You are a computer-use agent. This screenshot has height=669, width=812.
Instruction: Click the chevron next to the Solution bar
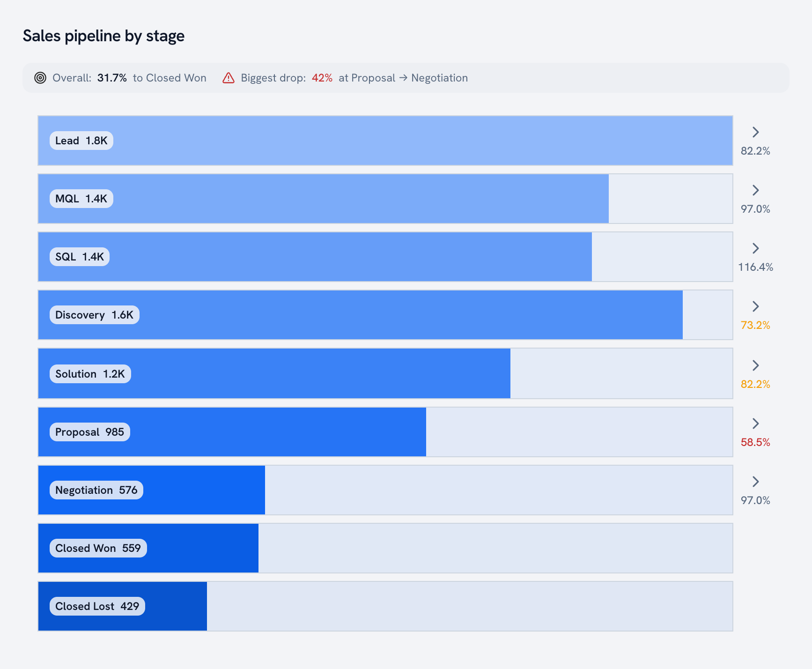[x=755, y=365]
